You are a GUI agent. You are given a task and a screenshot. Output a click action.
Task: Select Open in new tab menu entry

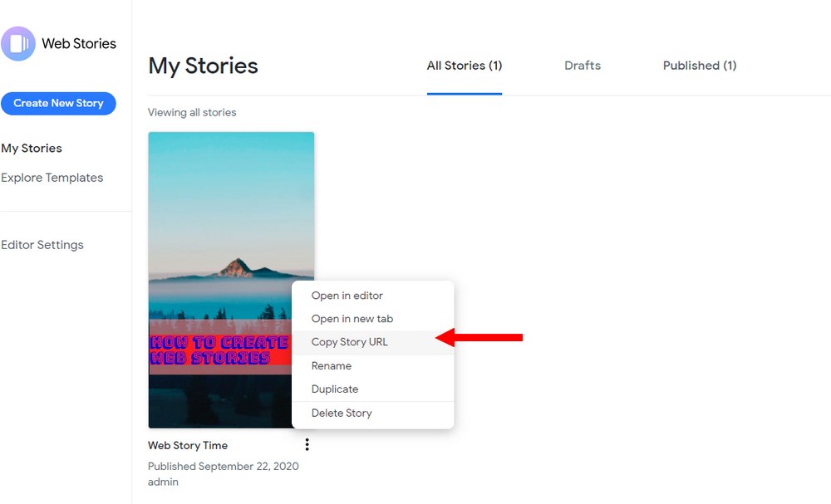coord(373,319)
